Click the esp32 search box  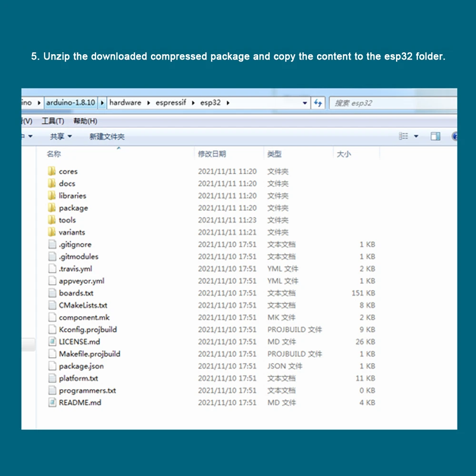(393, 103)
